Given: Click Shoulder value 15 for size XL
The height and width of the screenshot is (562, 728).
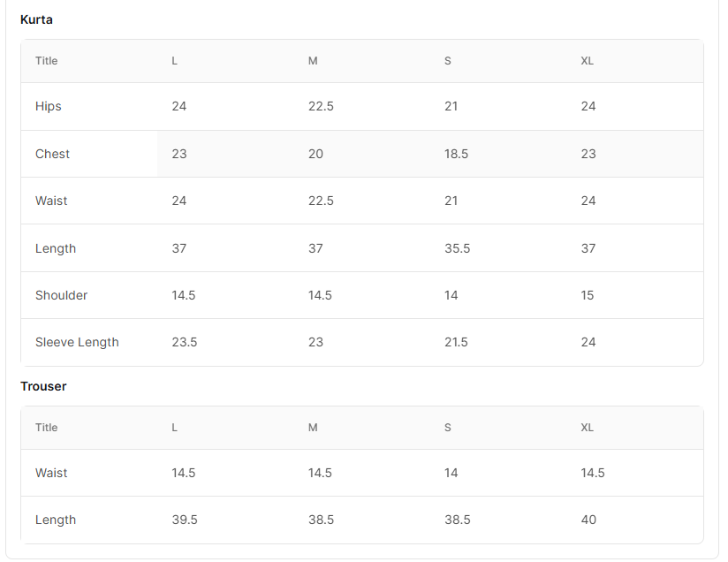Looking at the screenshot, I should 588,295.
